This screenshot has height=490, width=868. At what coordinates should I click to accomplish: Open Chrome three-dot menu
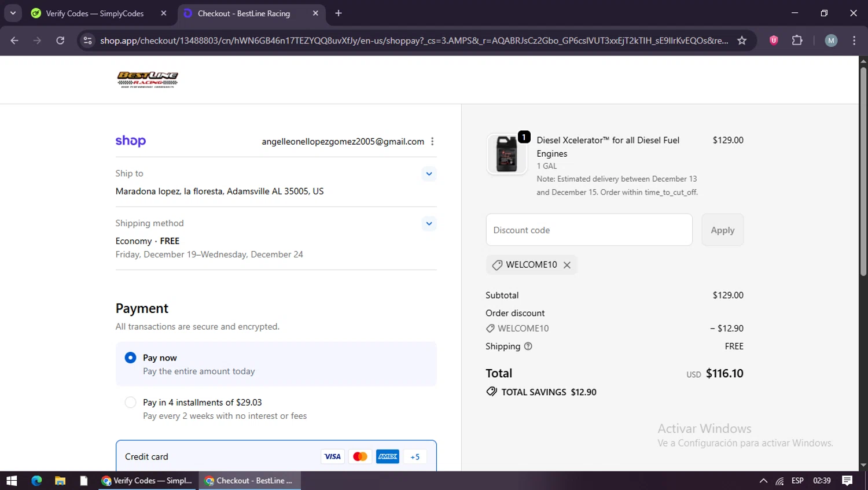click(854, 40)
